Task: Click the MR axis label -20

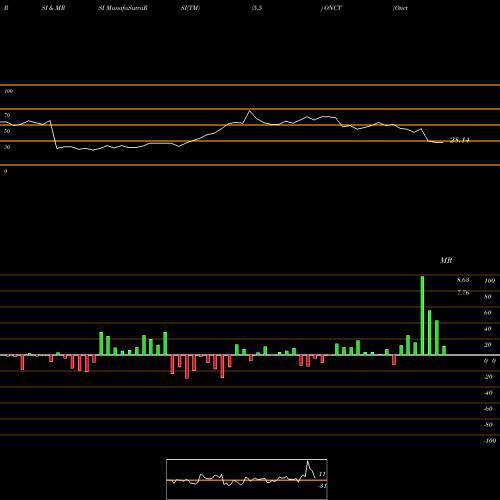Action: click(x=488, y=377)
